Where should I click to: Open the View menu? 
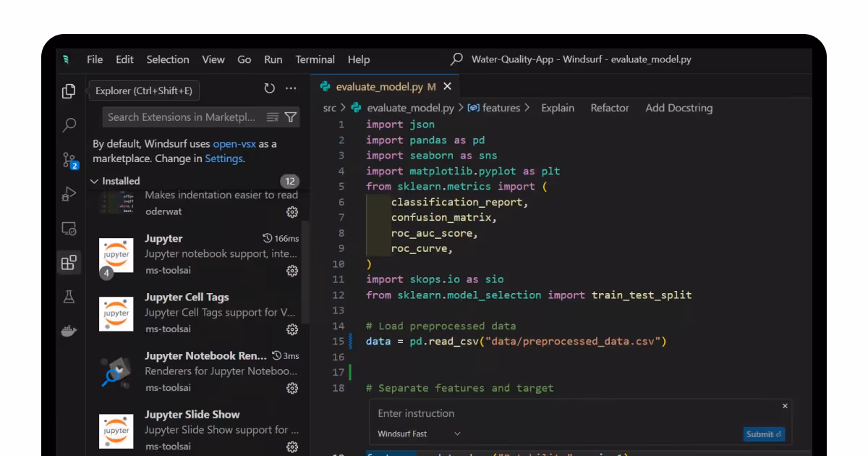click(x=213, y=59)
